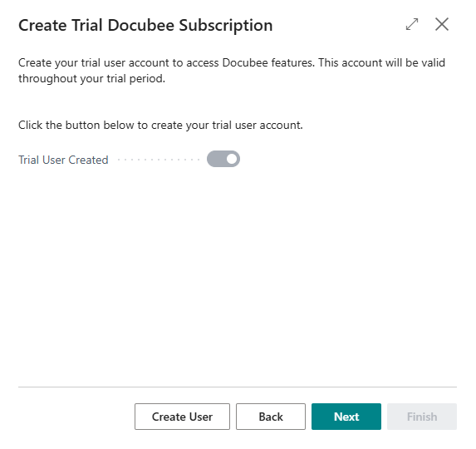The image size is (476, 449).
Task: Dismiss the wizard using the X icon
Action: [x=442, y=24]
